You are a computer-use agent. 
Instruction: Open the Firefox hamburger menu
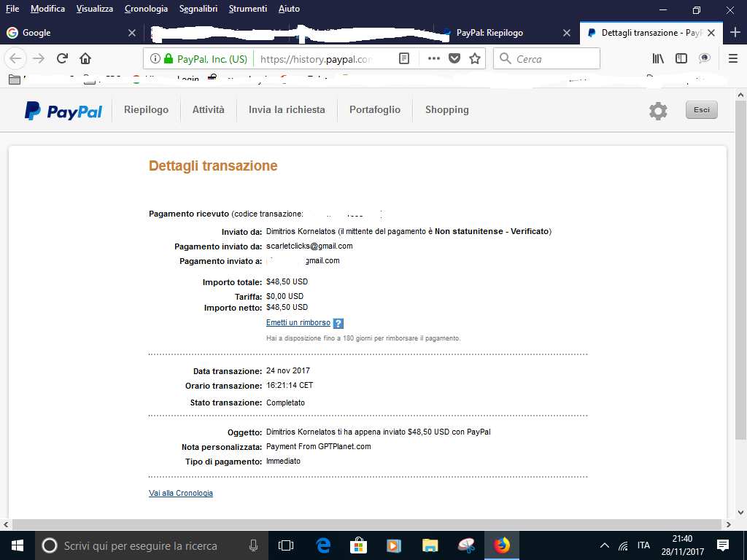[x=733, y=58]
